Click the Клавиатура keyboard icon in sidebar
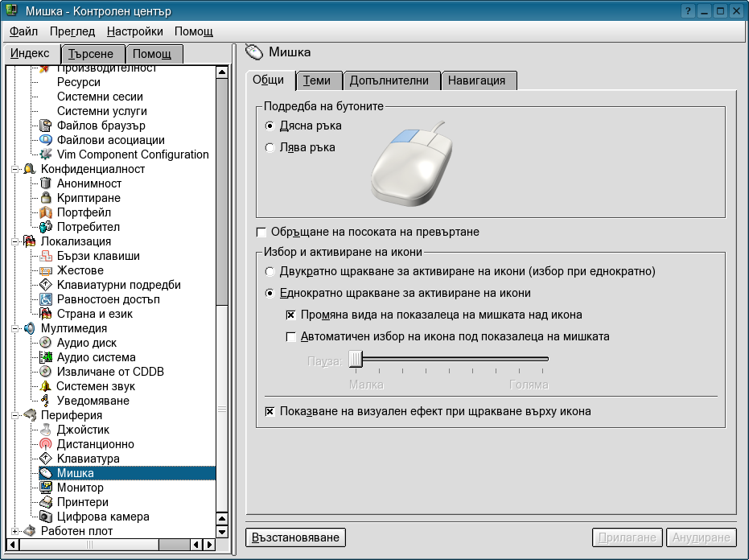 click(x=46, y=459)
